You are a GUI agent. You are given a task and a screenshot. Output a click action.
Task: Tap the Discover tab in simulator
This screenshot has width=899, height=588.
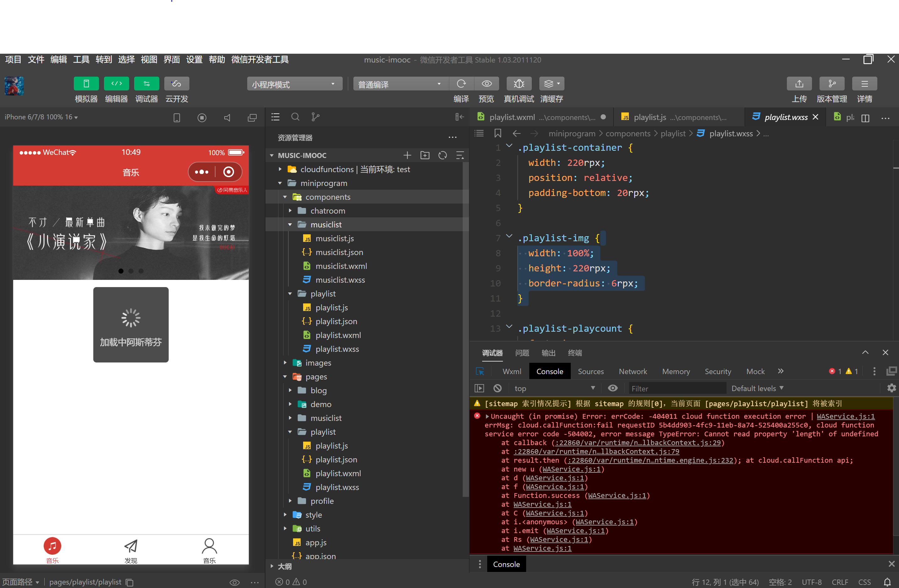pos(131,550)
